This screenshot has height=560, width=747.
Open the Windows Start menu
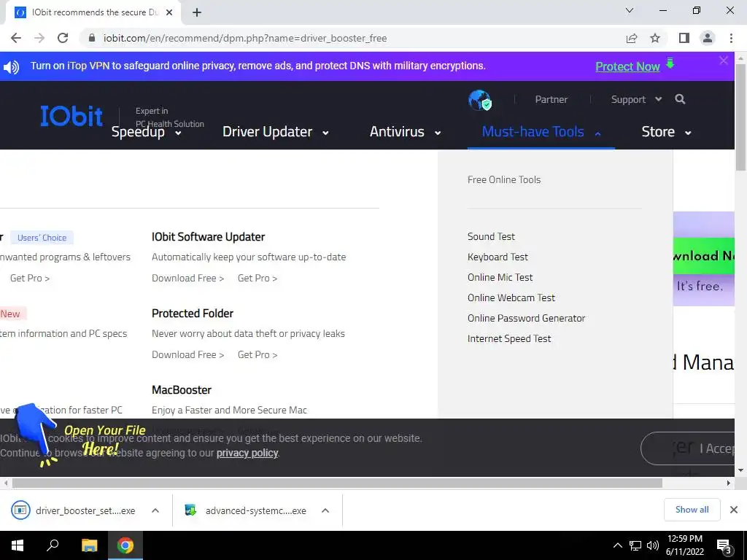[18, 545]
